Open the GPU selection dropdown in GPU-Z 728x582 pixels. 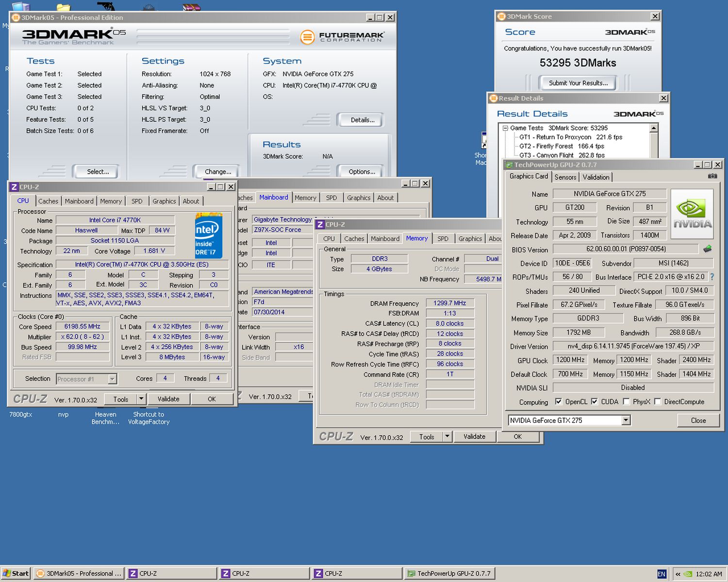[x=626, y=420]
